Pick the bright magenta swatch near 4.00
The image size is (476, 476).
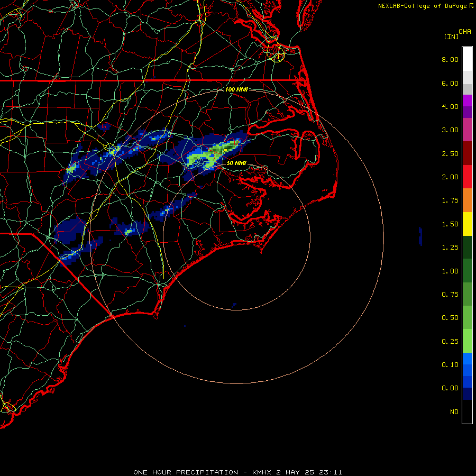(x=467, y=100)
